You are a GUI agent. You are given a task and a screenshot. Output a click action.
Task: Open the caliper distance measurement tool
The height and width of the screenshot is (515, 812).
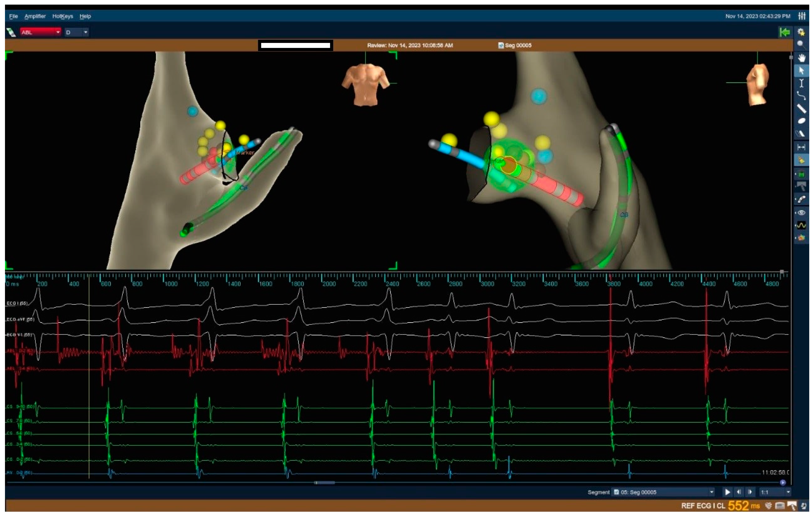(801, 147)
